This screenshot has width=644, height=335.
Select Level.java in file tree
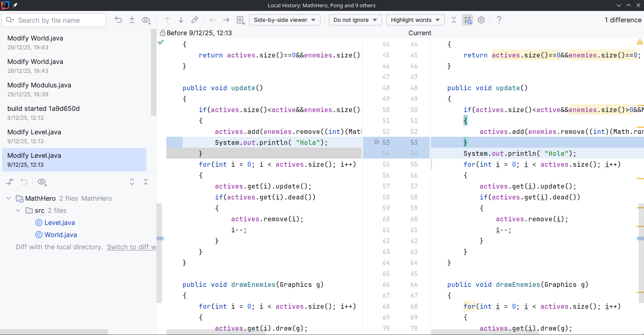[60, 223]
